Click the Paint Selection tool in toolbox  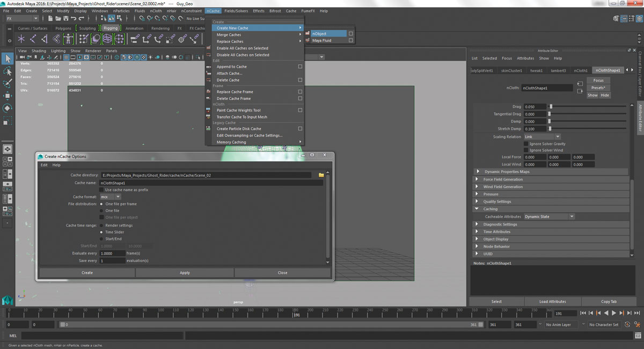8,84
